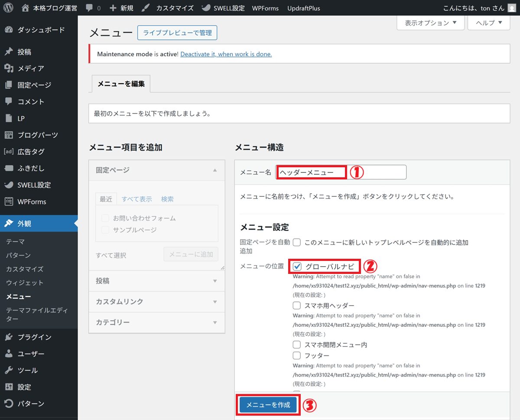Click the ライブプレビューで管理 button
The width and height of the screenshot is (520, 420).
coord(177,33)
